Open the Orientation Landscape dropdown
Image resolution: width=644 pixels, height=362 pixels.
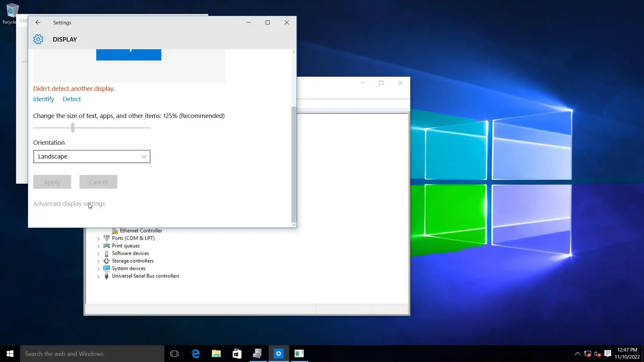[x=92, y=157]
